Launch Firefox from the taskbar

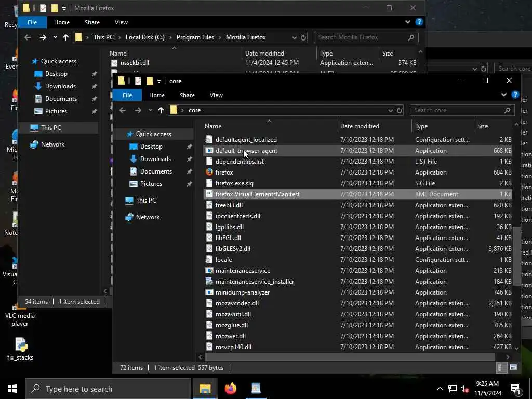click(x=231, y=389)
